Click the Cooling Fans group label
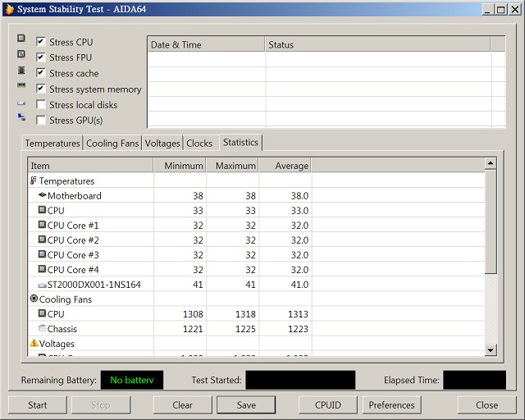Image resolution: width=525 pixels, height=420 pixels. tap(66, 299)
